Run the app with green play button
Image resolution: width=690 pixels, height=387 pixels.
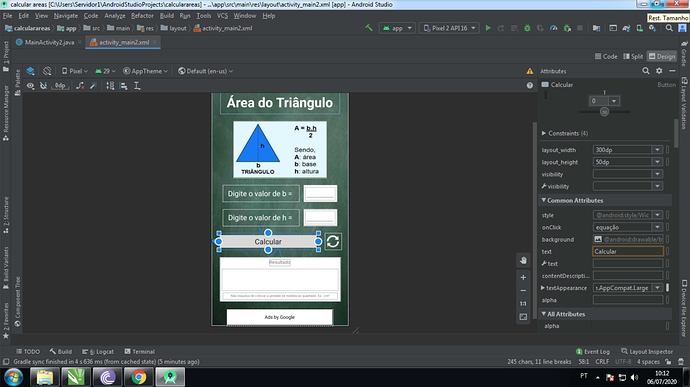click(x=488, y=28)
